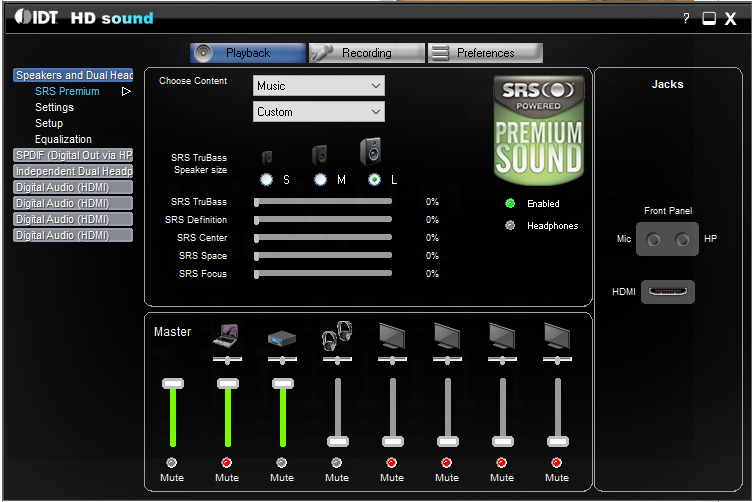Click the first HDMI channel volume slider handle
Viewport: 753px width, 502px height.
pos(393,441)
